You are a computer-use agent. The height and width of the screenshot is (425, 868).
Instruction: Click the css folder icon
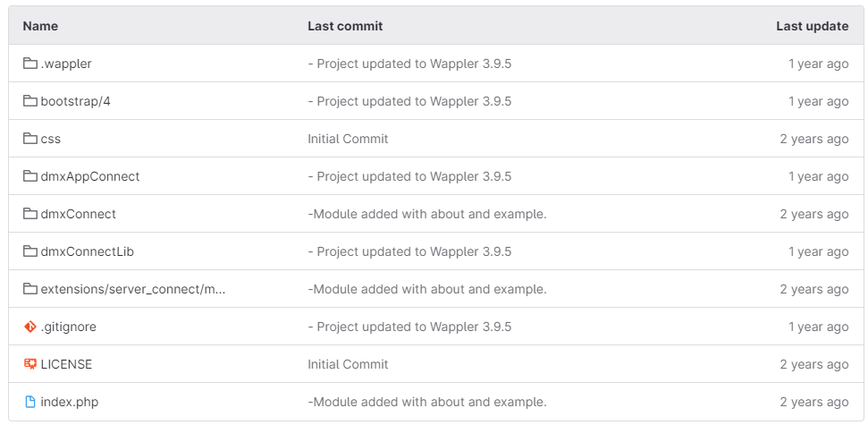click(x=30, y=139)
